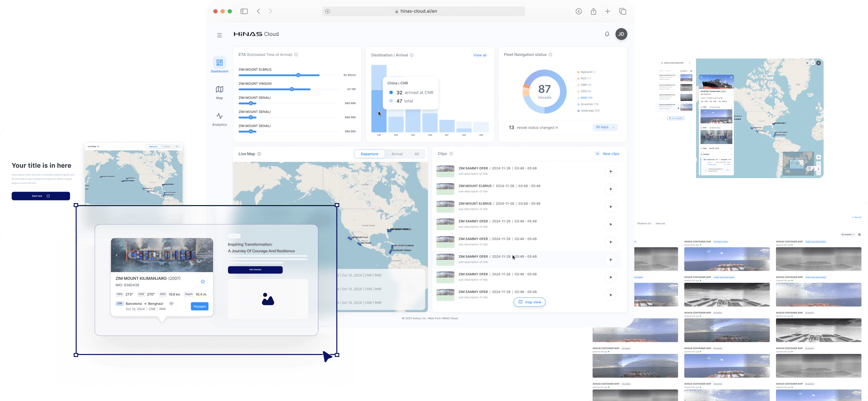The width and height of the screenshot is (868, 401).
Task: Open the 30 days dropdown
Action: [x=605, y=128]
